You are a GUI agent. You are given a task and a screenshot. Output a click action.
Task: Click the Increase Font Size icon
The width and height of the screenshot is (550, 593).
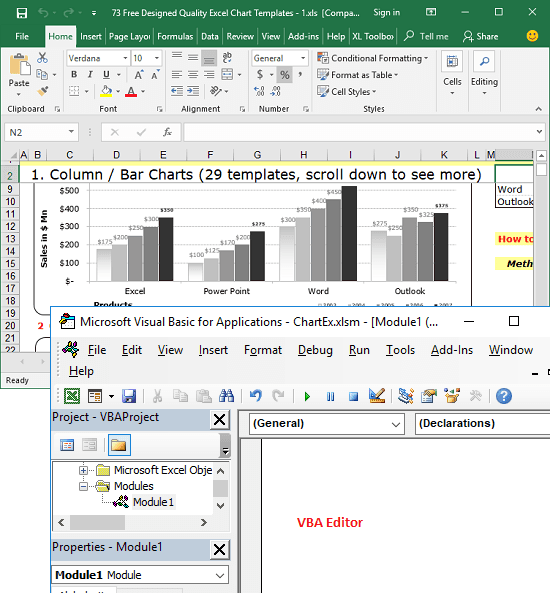pos(139,75)
